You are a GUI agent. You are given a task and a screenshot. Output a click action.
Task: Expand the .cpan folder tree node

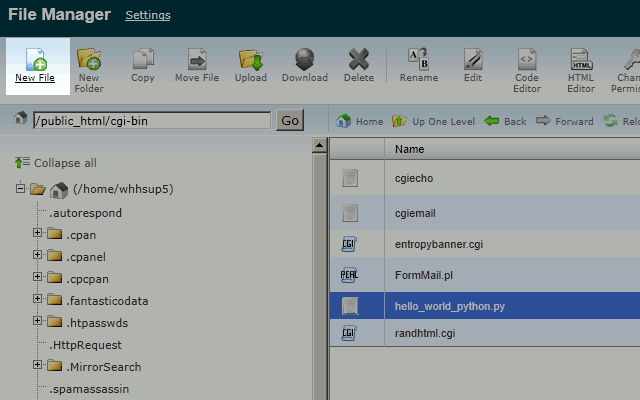[x=38, y=233]
